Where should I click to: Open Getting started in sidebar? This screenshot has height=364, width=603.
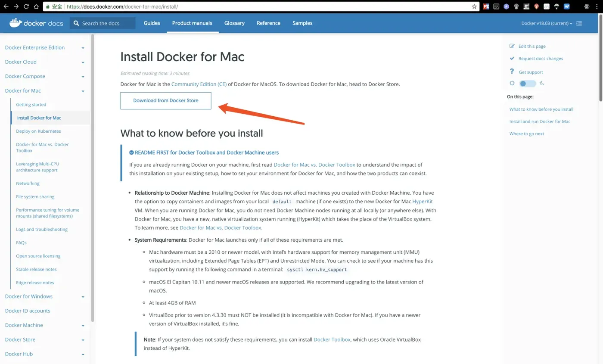pos(31,104)
